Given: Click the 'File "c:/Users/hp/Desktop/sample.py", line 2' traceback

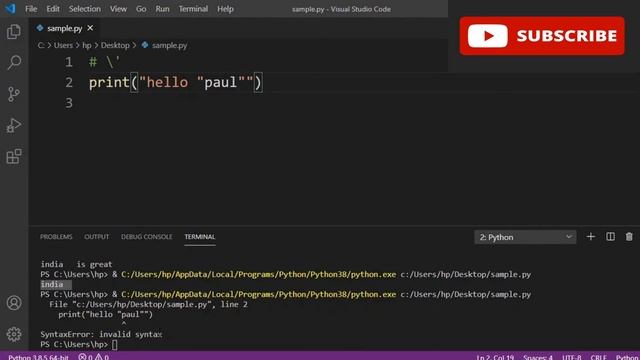Looking at the screenshot, I should [148, 304].
